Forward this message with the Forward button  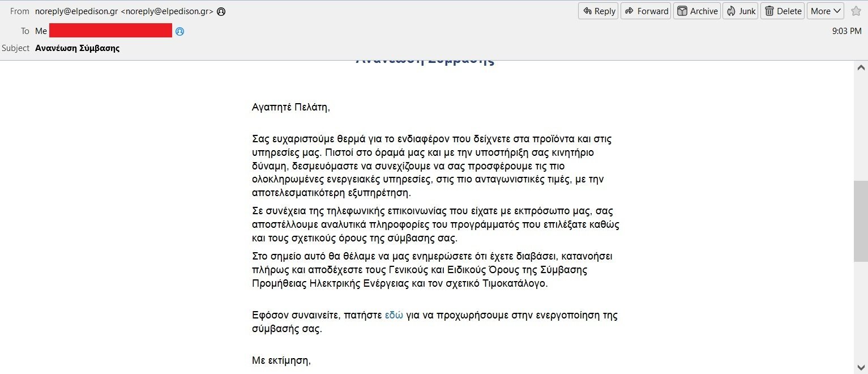point(645,11)
